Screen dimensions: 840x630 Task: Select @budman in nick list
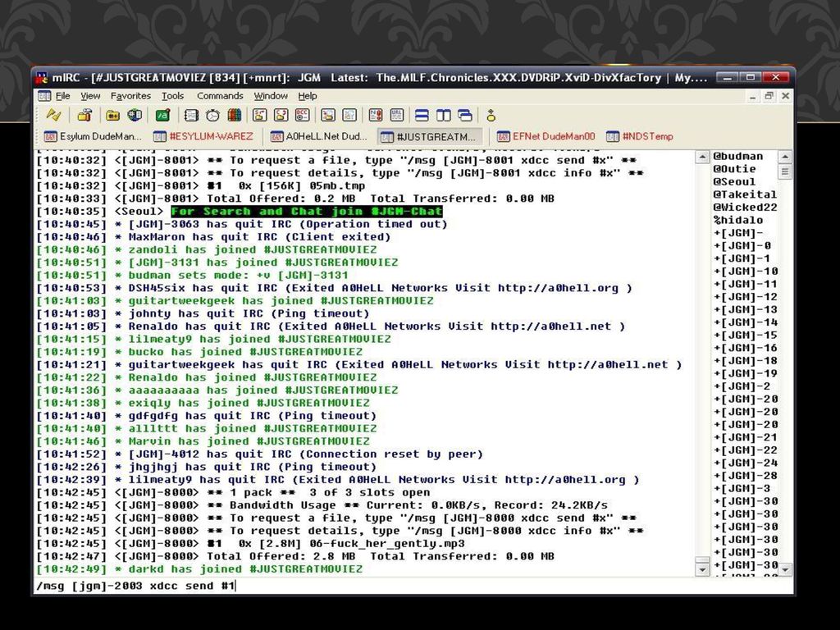[x=737, y=157]
